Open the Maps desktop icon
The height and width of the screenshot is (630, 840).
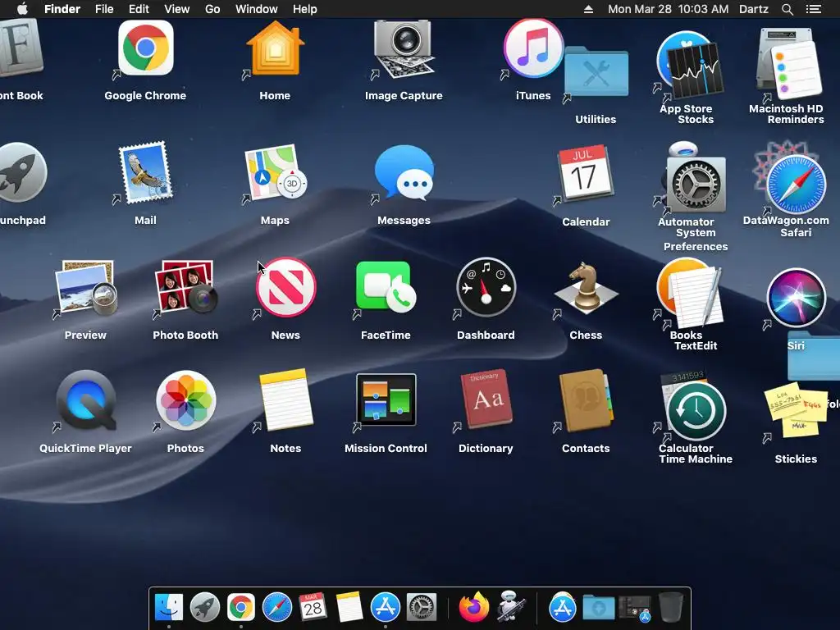pos(275,172)
